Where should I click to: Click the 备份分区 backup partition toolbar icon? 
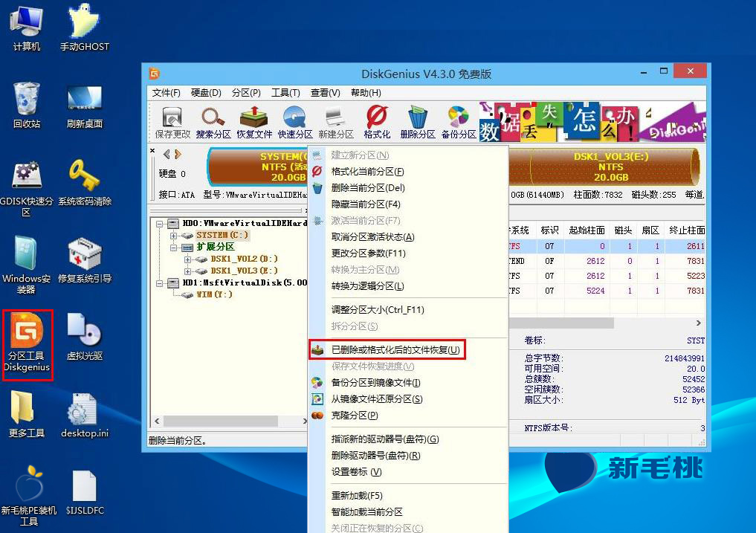pos(459,123)
